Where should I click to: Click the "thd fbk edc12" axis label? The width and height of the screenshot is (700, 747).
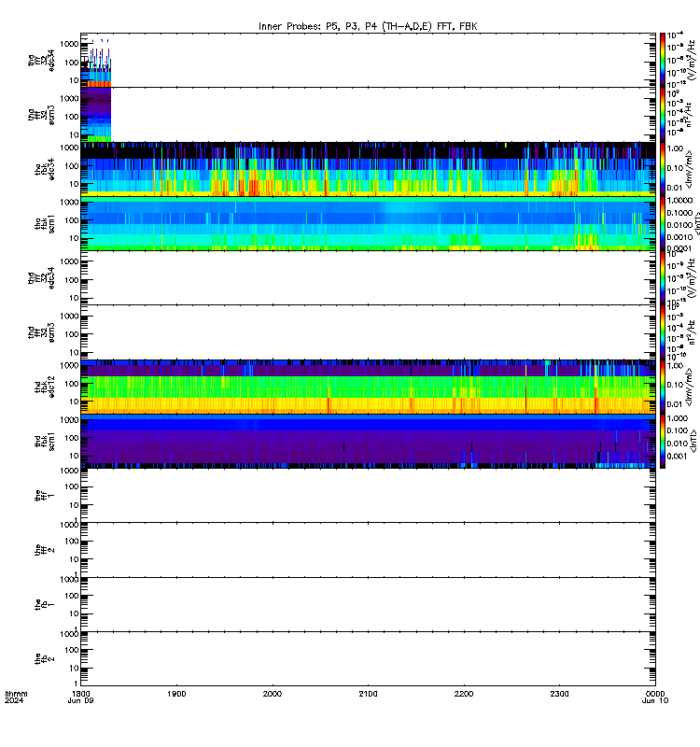[x=44, y=387]
